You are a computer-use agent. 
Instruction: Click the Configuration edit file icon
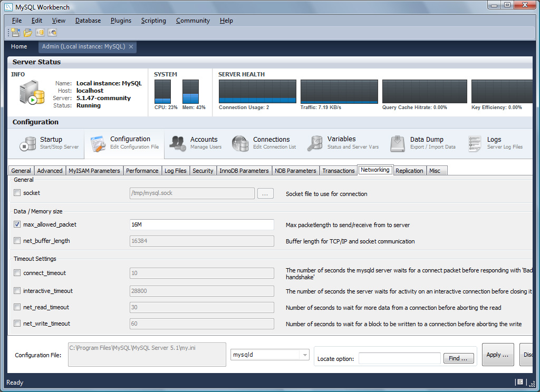(98, 143)
